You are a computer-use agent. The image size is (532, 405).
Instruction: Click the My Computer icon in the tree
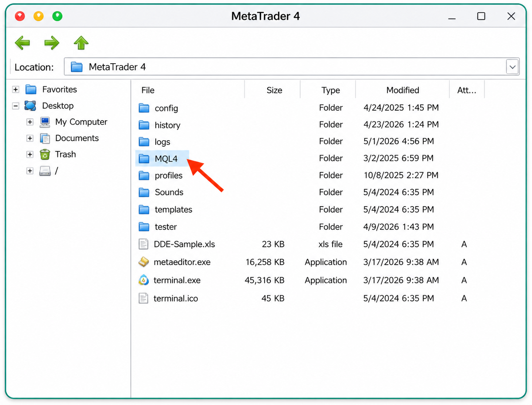(45, 122)
